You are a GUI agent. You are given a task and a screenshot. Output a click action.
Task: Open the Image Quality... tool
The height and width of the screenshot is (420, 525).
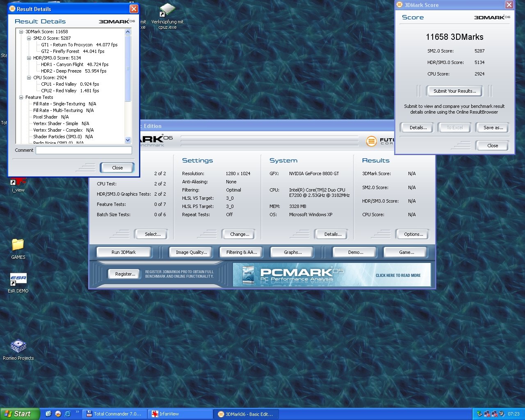[191, 252]
